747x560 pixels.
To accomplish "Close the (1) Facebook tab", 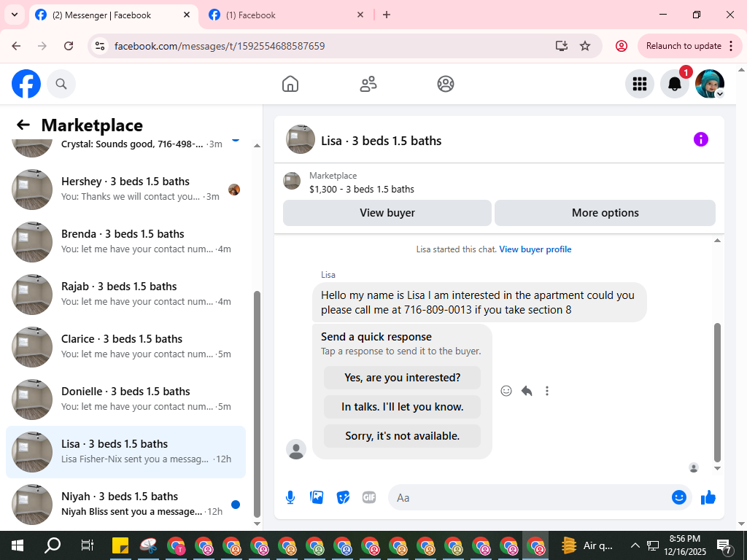I will click(x=360, y=15).
